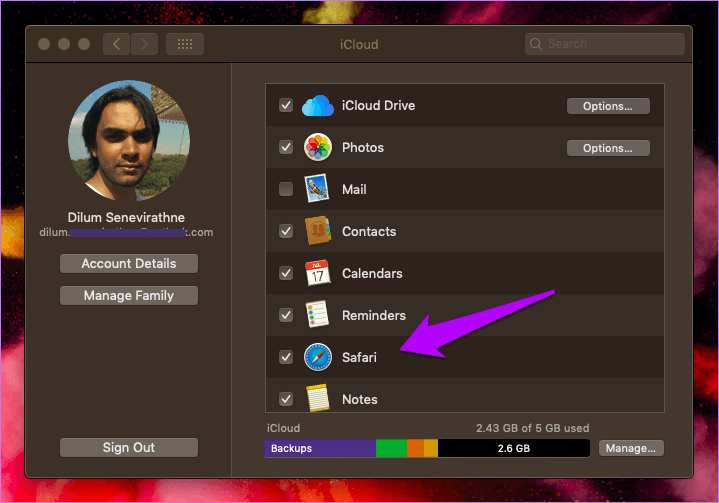Click the Reminders list icon

click(317, 315)
